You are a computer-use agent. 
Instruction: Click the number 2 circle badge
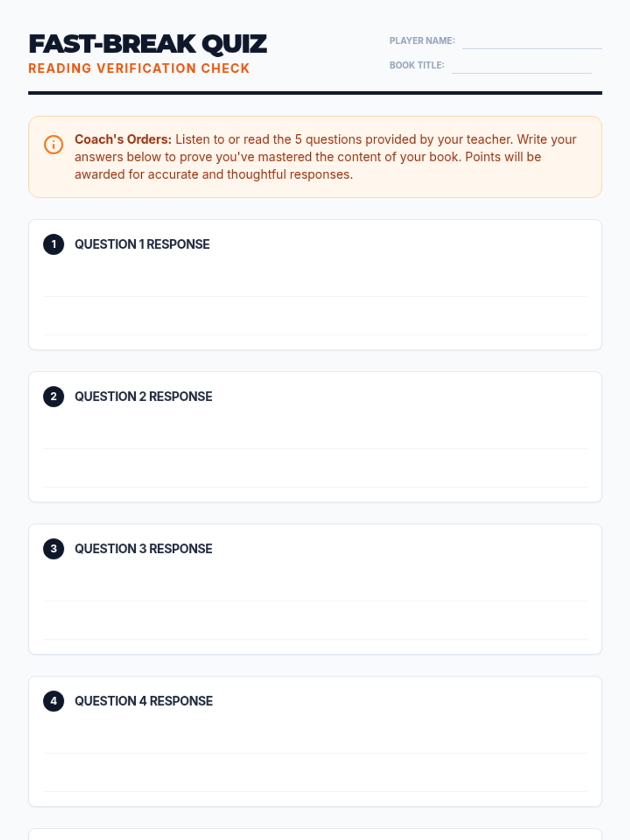(54, 396)
